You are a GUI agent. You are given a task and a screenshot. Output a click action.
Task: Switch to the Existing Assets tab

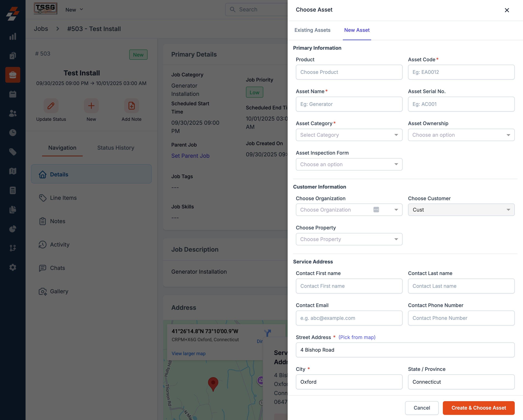click(x=312, y=30)
